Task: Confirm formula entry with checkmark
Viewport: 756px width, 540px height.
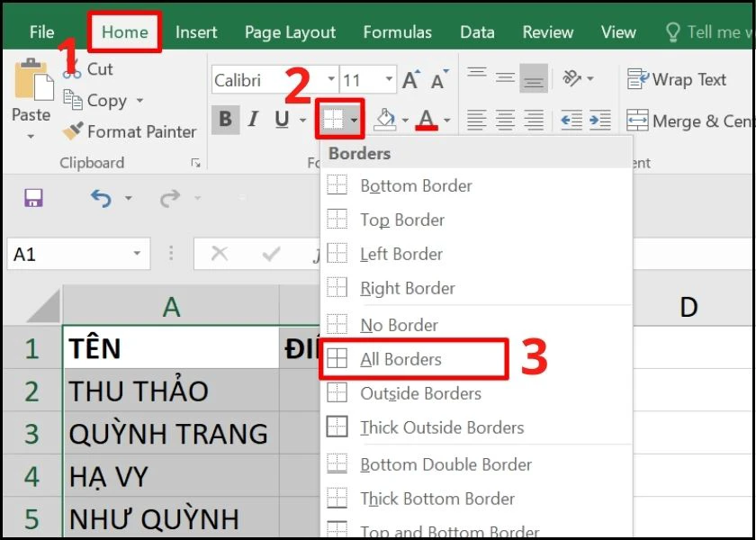Action: 271,253
